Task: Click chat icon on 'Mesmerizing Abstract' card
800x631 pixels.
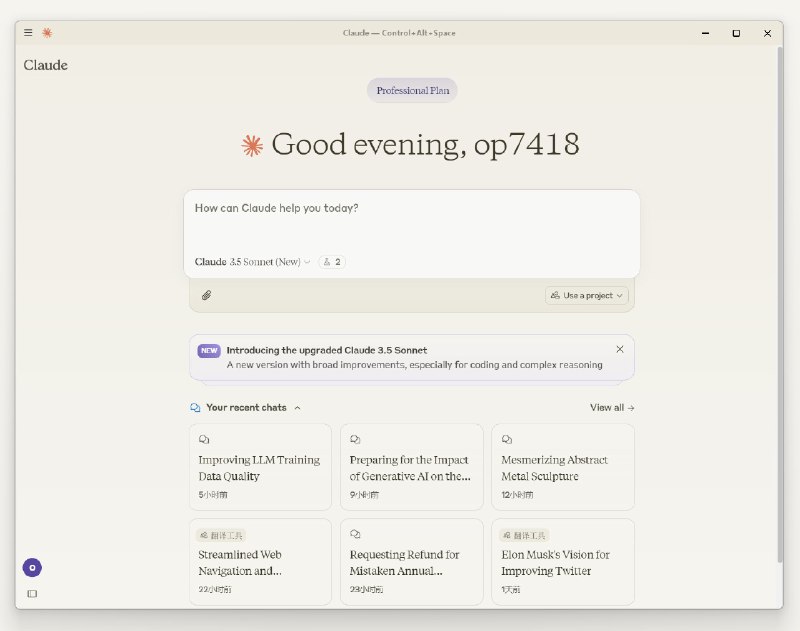Action: pyautogui.click(x=507, y=439)
